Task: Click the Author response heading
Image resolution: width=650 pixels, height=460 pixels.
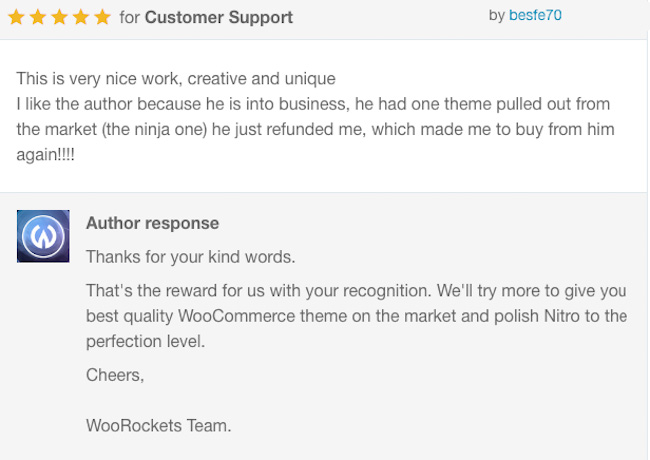Action: 153,223
